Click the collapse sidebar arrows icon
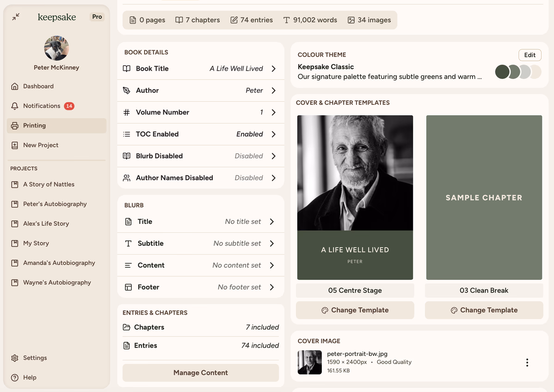This screenshot has height=392, width=554. click(16, 17)
